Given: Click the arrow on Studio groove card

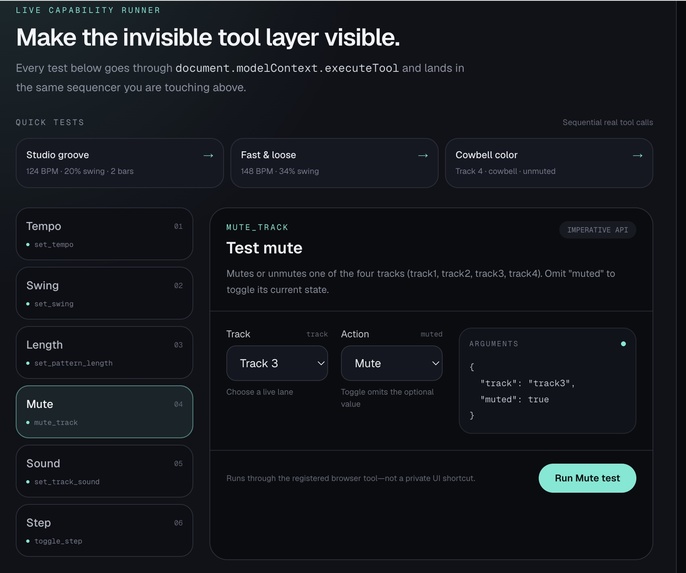Looking at the screenshot, I should click(x=208, y=155).
